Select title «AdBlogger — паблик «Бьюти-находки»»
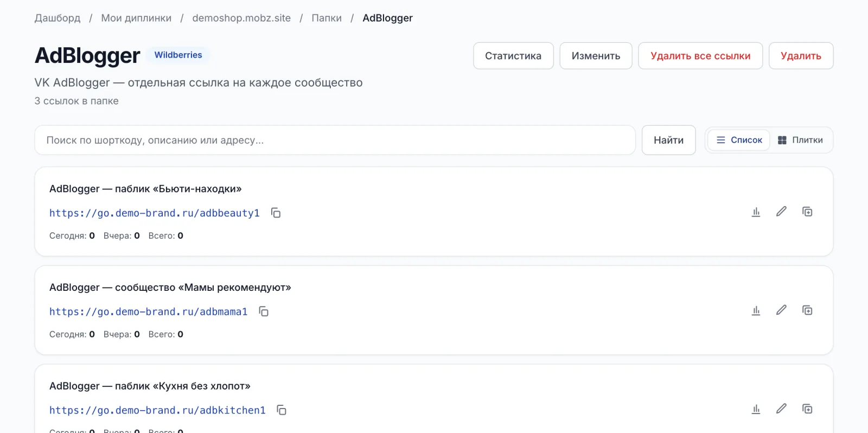The height and width of the screenshot is (433, 868). click(x=145, y=189)
